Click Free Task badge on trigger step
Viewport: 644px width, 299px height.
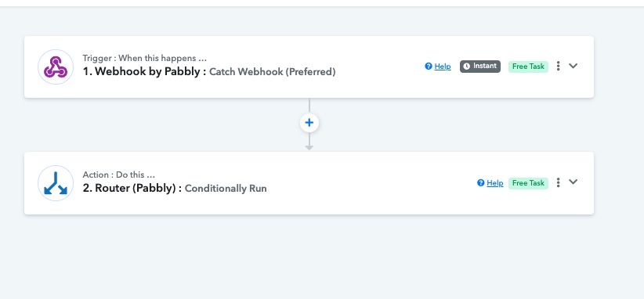click(528, 67)
